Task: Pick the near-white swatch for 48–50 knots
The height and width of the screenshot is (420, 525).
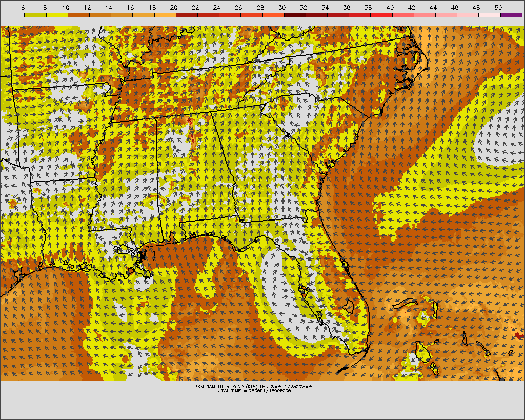Action: [490, 15]
